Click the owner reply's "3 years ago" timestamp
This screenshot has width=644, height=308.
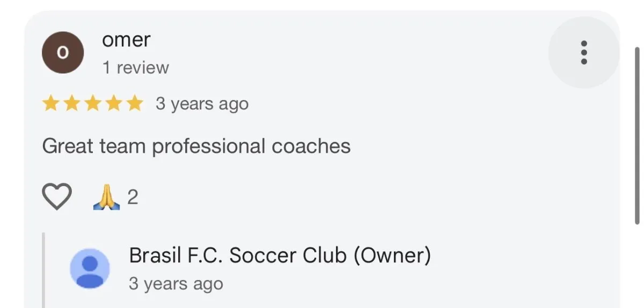175,283
